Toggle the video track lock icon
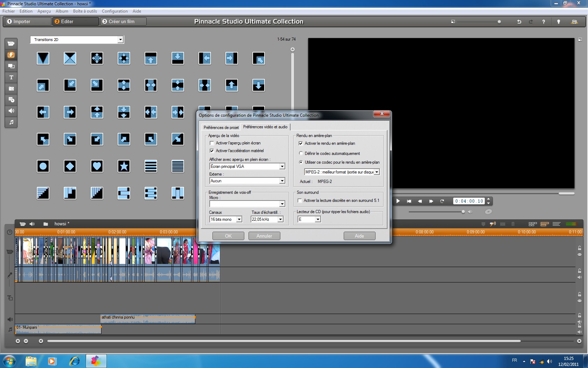Viewport: 588px width, 368px height. point(580,248)
